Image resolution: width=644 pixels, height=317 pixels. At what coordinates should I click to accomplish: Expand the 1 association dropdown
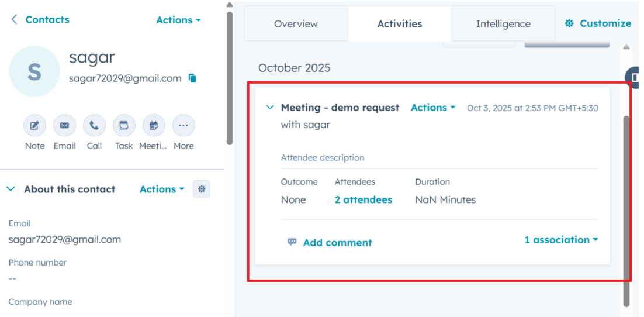coord(561,240)
